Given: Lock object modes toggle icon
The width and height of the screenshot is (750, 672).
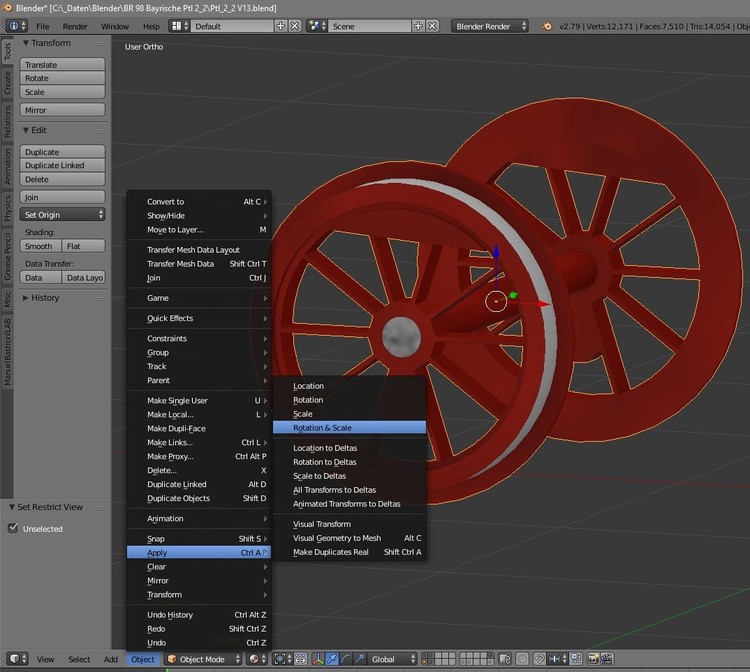Looking at the screenshot, I should point(505,659).
